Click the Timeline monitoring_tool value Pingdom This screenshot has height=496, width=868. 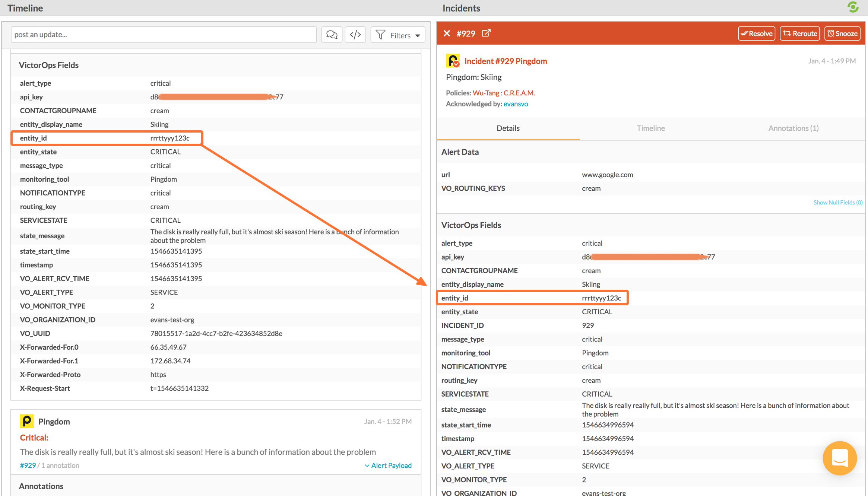click(x=164, y=179)
